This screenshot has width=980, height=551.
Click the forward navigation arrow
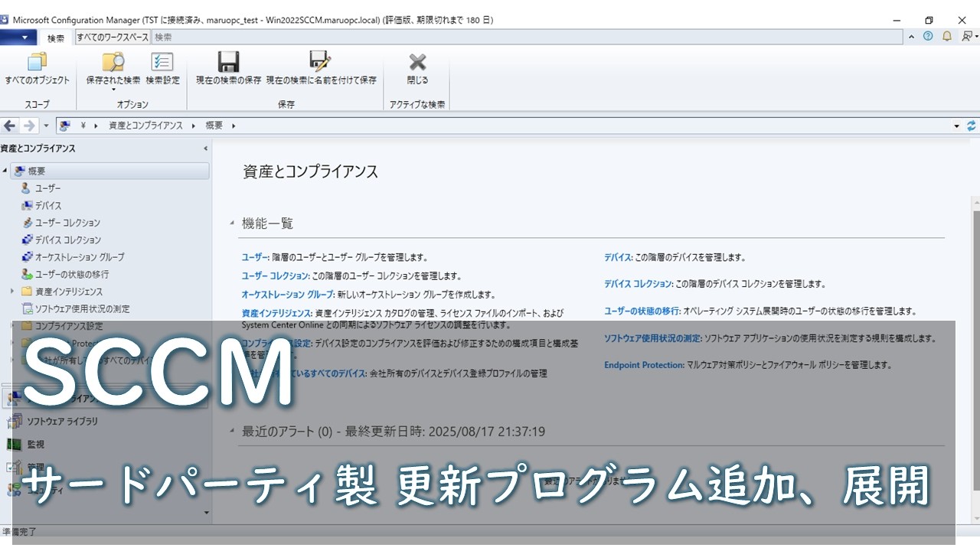pyautogui.click(x=29, y=126)
